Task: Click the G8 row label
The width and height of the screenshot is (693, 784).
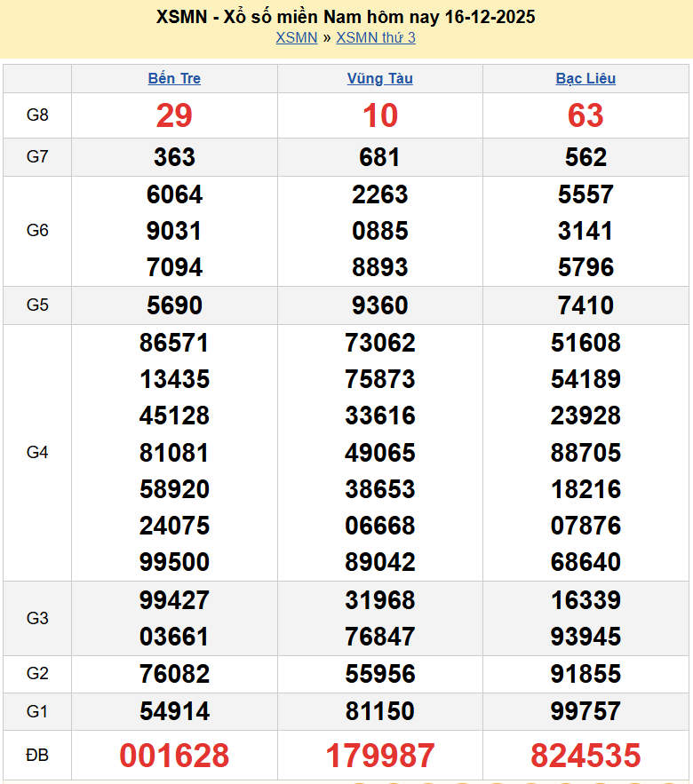Action: [37, 115]
